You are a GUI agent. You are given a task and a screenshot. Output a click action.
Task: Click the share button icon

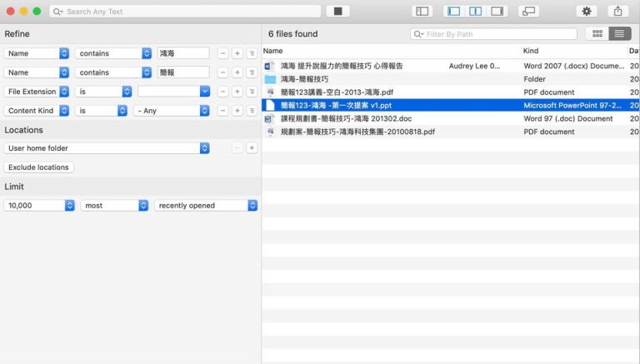click(618, 12)
